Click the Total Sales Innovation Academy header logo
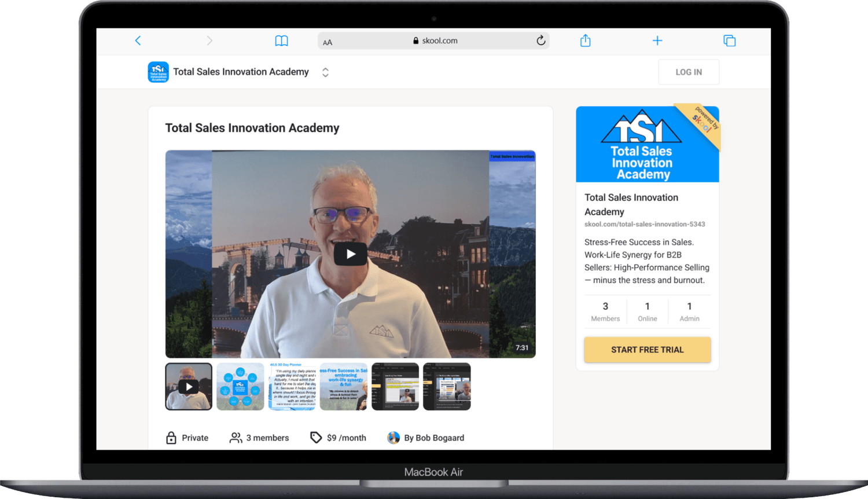This screenshot has height=499, width=868. [x=158, y=72]
